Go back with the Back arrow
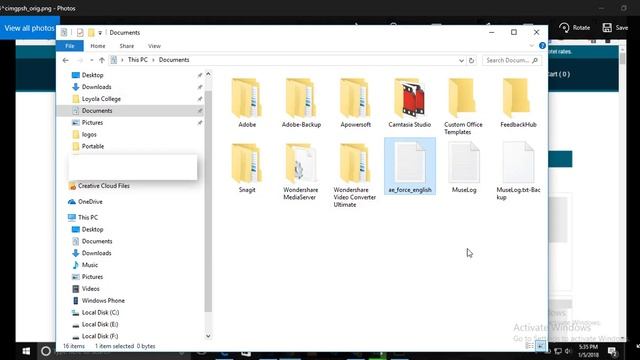The height and width of the screenshot is (360, 640). click(x=66, y=60)
